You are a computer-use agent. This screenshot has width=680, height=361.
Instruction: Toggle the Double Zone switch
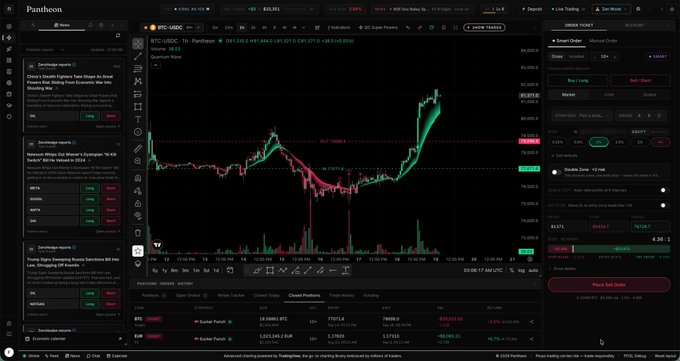(x=556, y=172)
